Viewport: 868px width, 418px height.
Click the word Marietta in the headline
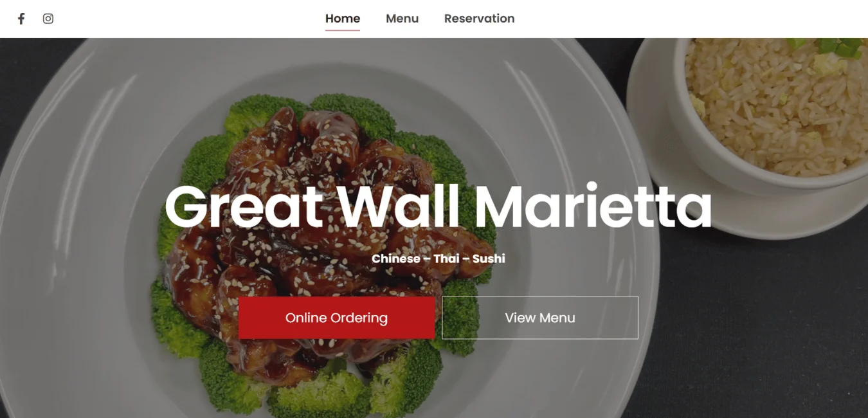[593, 206]
